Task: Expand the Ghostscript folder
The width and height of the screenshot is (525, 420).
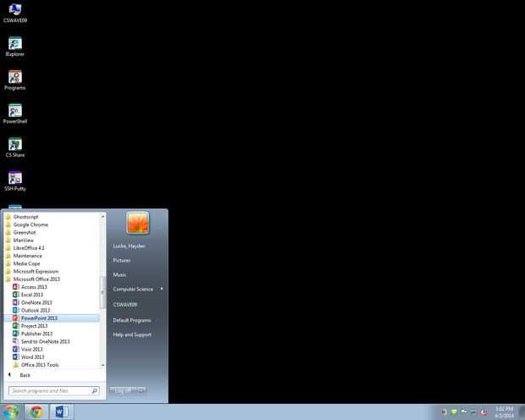Action: point(22,217)
